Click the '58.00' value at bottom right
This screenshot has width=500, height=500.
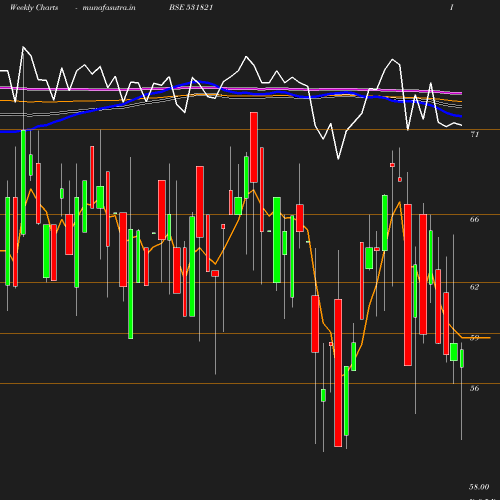[479, 487]
